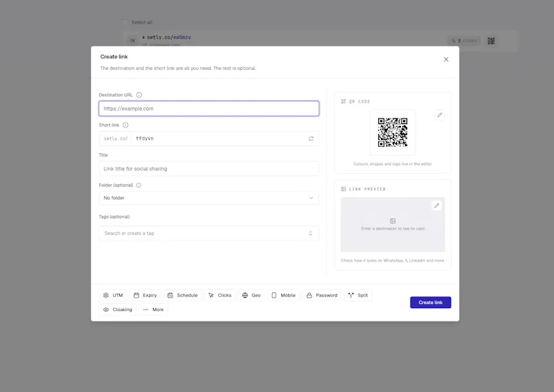554x392 pixels.
Task: Open the More options menu
Action: pyautogui.click(x=153, y=310)
